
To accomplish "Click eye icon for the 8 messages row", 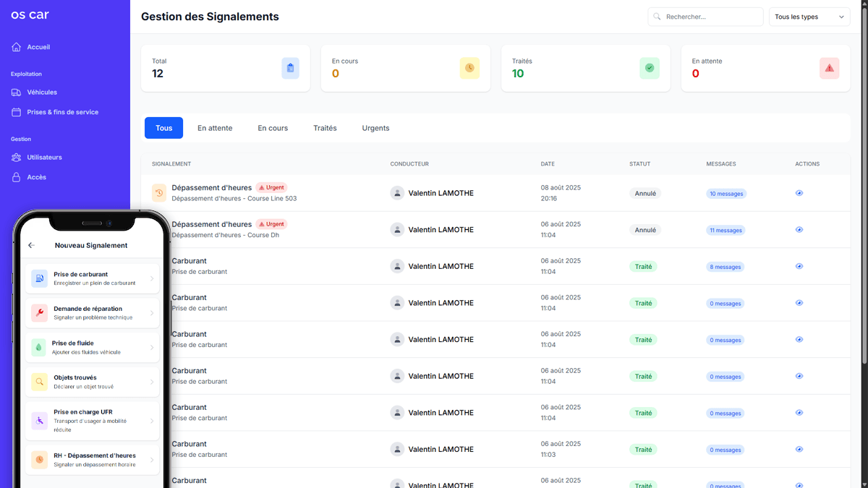I will point(799,266).
